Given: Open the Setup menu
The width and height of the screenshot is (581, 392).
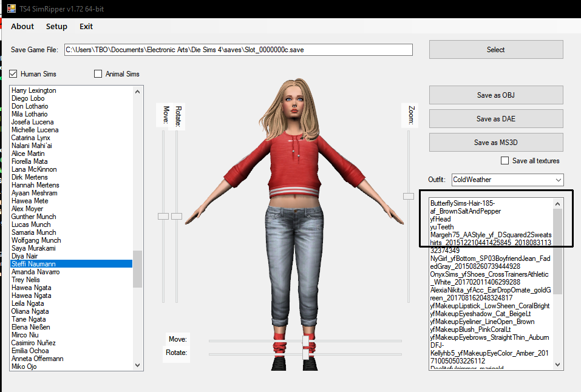Looking at the screenshot, I should point(56,26).
